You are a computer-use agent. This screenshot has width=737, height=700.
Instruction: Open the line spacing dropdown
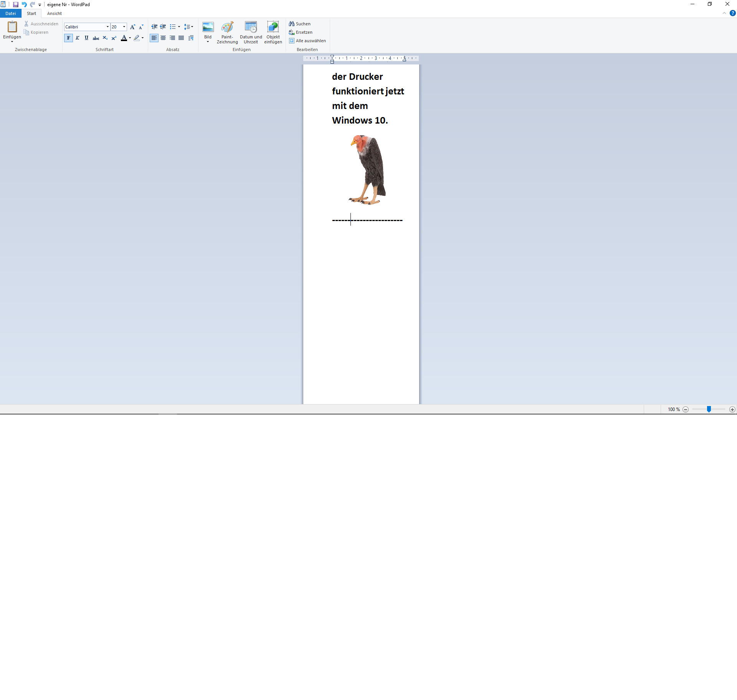(x=188, y=27)
